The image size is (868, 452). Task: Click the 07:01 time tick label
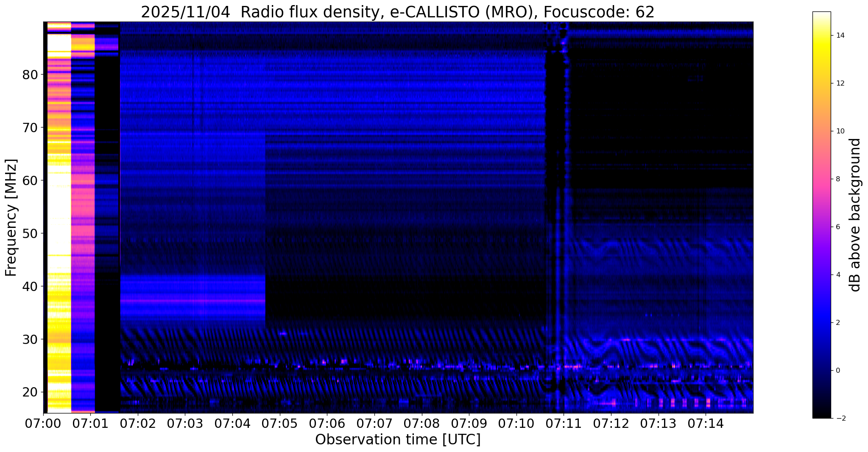pyautogui.click(x=91, y=423)
